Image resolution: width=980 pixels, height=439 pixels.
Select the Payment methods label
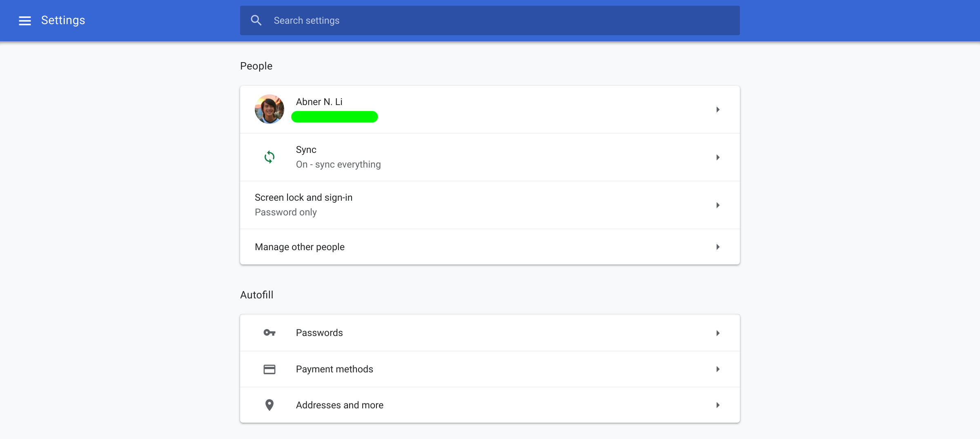pyautogui.click(x=334, y=369)
